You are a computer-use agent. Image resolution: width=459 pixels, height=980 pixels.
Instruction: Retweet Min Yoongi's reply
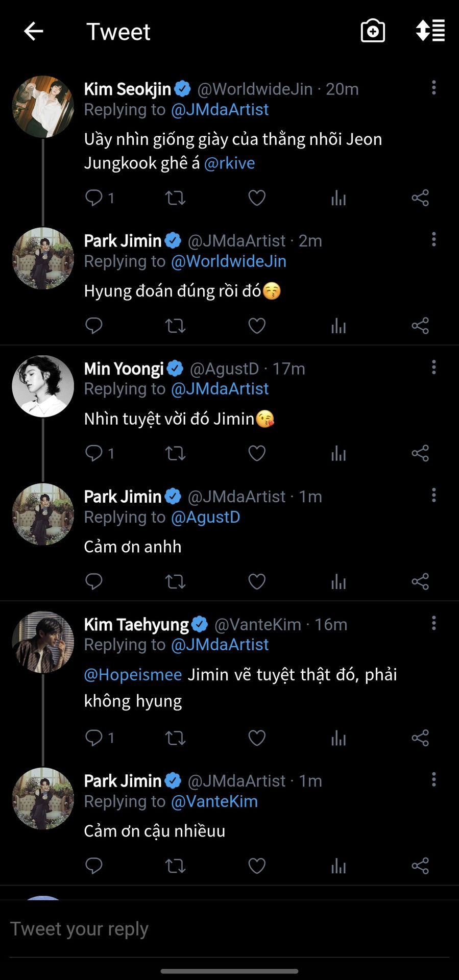(175, 453)
